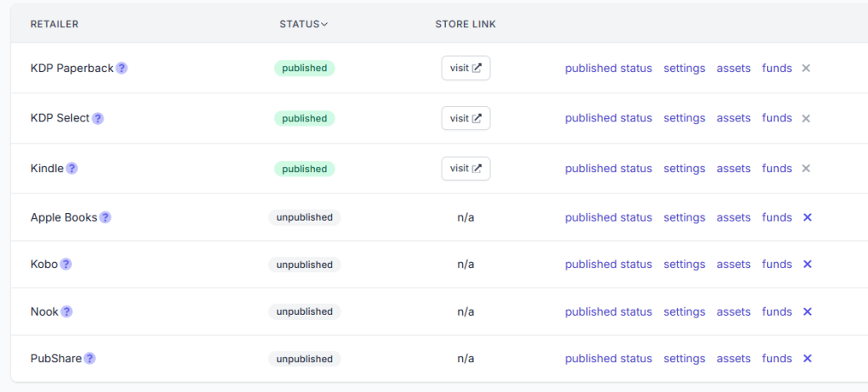
Task: View published status for Nook
Action: (608, 311)
